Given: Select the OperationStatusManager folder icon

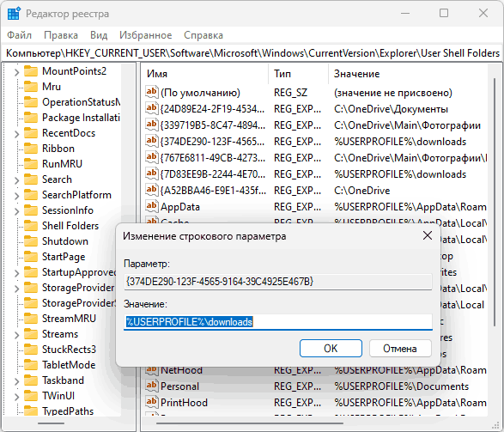Looking at the screenshot, I should pyautogui.click(x=31, y=102).
